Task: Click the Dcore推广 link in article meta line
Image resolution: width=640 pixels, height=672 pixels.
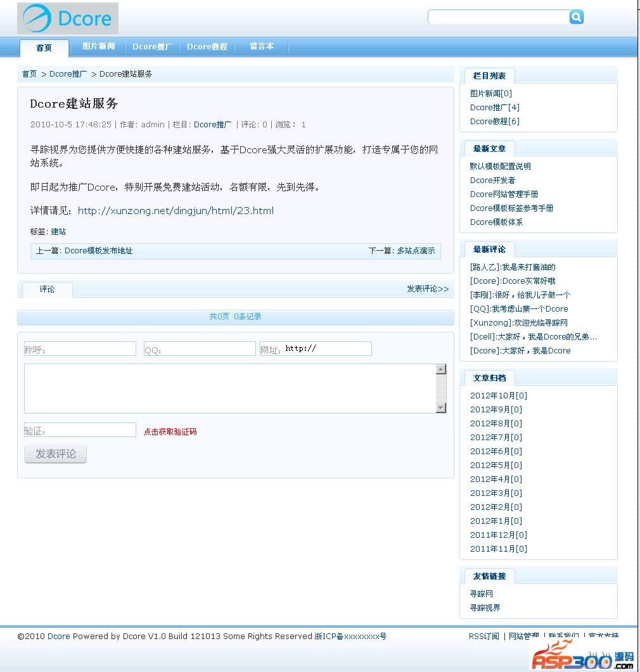Action: point(213,124)
